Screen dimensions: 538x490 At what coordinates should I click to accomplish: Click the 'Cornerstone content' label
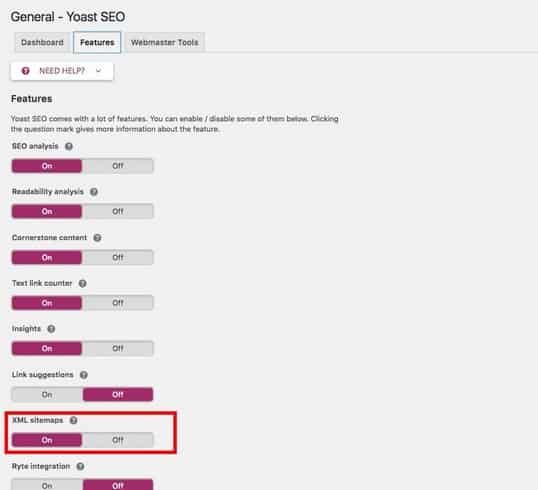click(49, 238)
